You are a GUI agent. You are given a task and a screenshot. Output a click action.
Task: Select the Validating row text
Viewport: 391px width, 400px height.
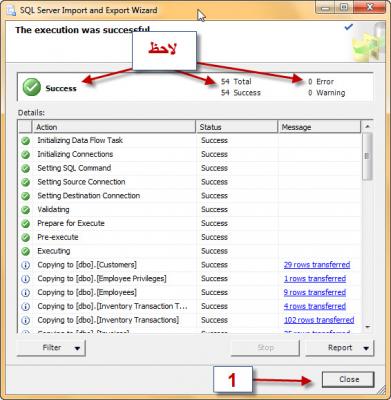[53, 209]
